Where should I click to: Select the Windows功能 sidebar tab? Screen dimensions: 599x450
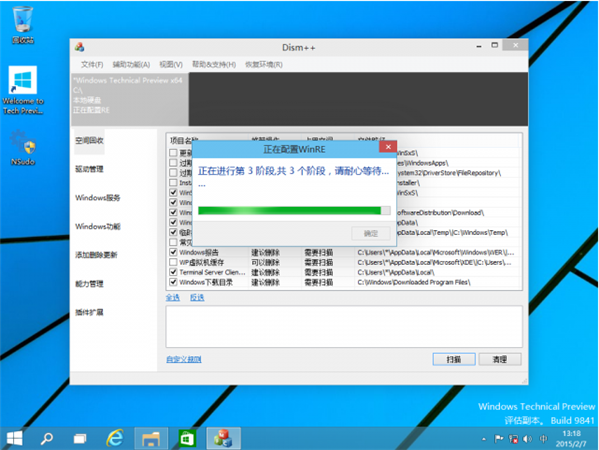98,226
